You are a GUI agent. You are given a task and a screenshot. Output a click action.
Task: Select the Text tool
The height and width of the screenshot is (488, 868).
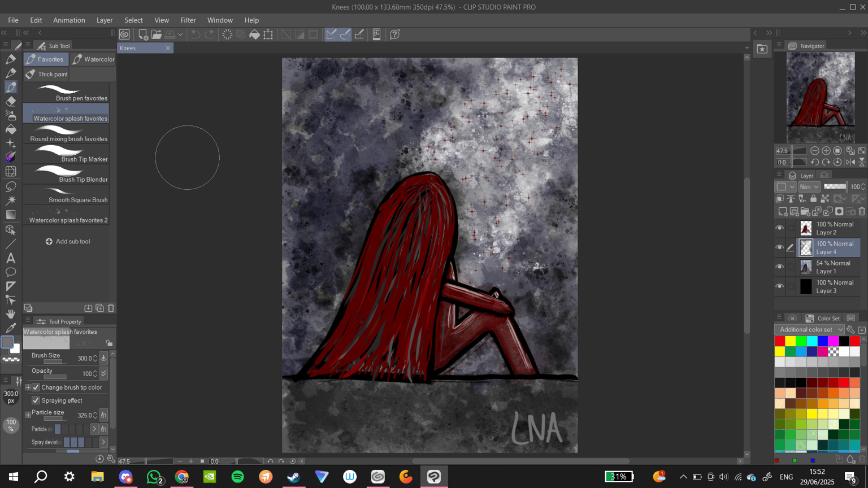pos(11,258)
